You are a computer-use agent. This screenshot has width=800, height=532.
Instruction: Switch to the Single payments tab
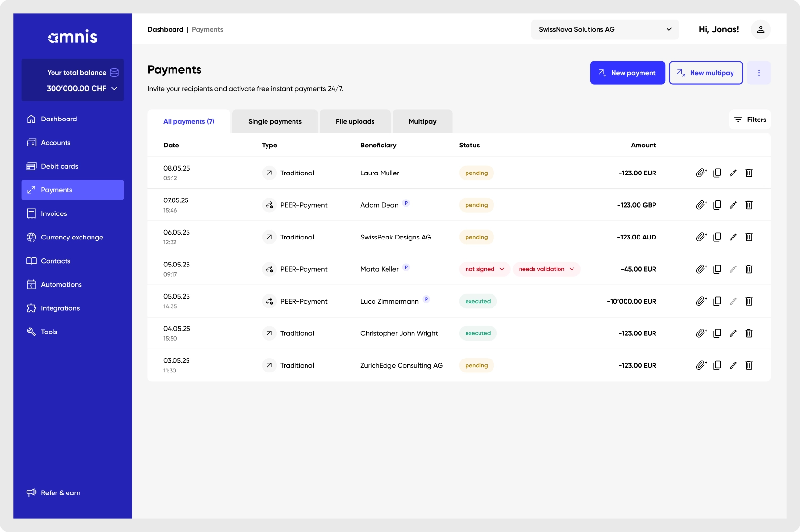click(x=275, y=121)
